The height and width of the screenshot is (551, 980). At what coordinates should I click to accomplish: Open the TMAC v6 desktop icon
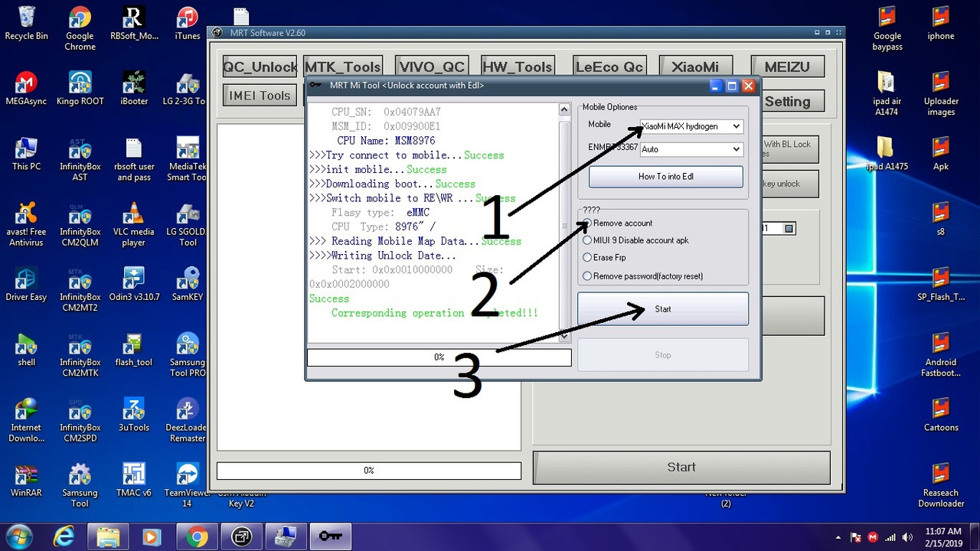(x=134, y=480)
